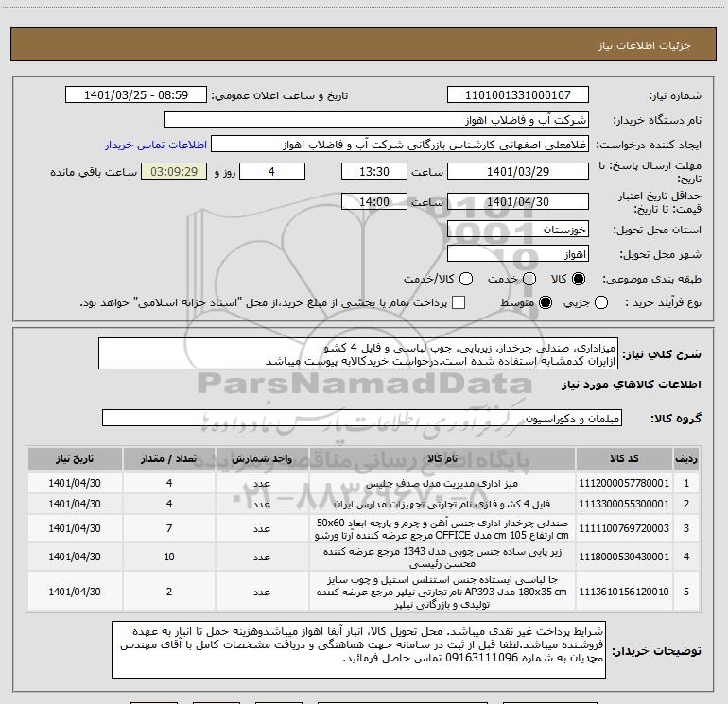Screen dimensions: 728x704
Task: Click the delivery city field اهواز
Action: pyautogui.click(x=518, y=254)
